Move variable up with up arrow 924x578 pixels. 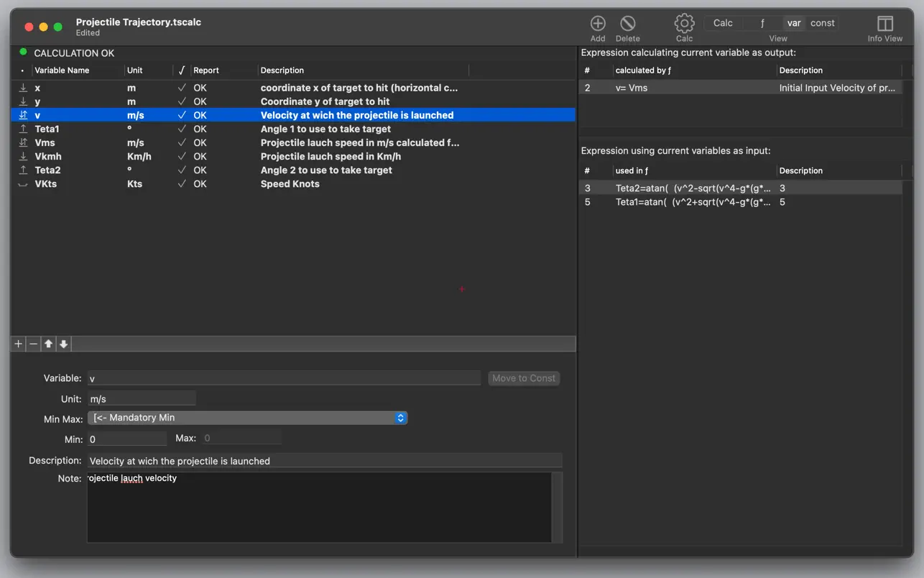(49, 344)
